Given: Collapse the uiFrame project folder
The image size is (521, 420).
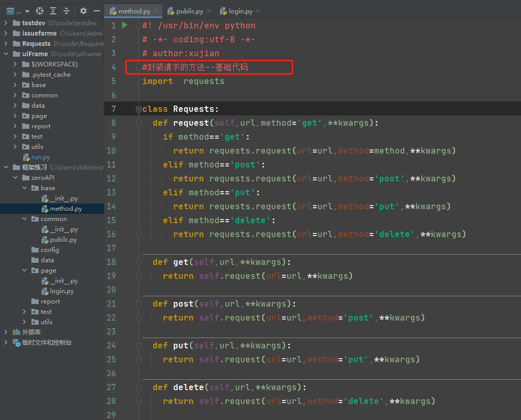Looking at the screenshot, I should click(x=6, y=54).
